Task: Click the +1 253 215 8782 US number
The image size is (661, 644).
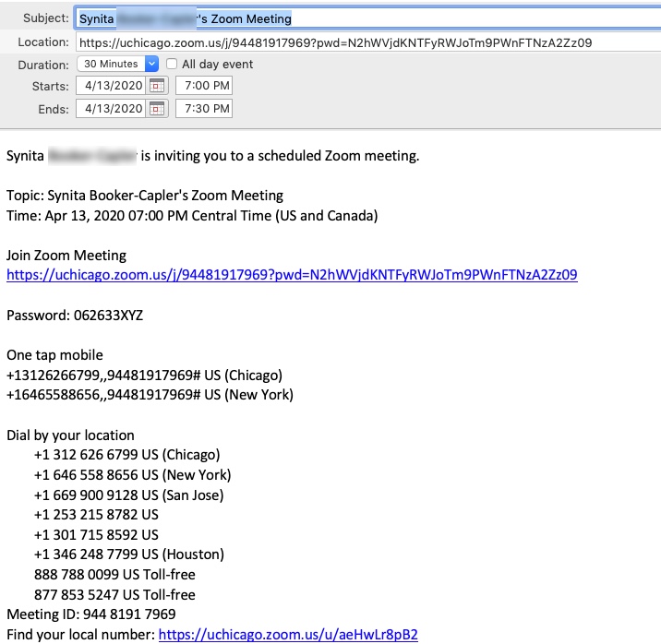Action: [x=96, y=515]
